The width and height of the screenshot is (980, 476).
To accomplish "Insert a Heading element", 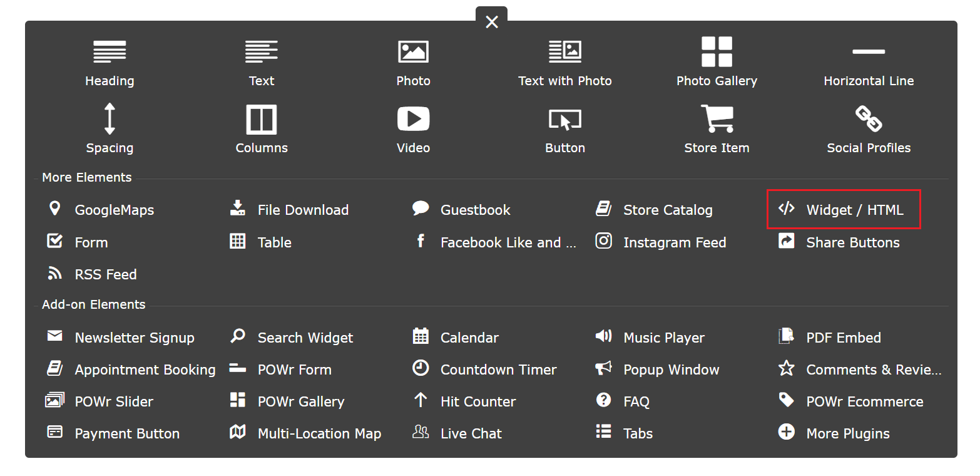I will click(x=110, y=63).
